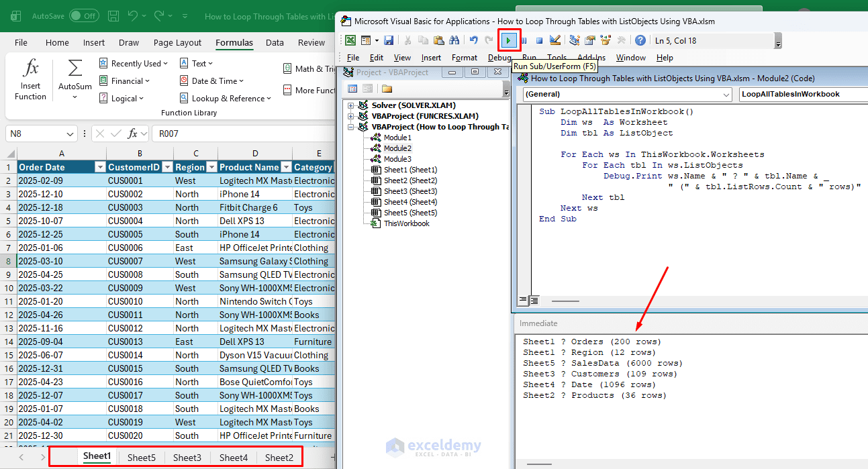This screenshot has height=469, width=868.
Task: Click the Paste icon in VBA toolbar
Action: point(438,40)
